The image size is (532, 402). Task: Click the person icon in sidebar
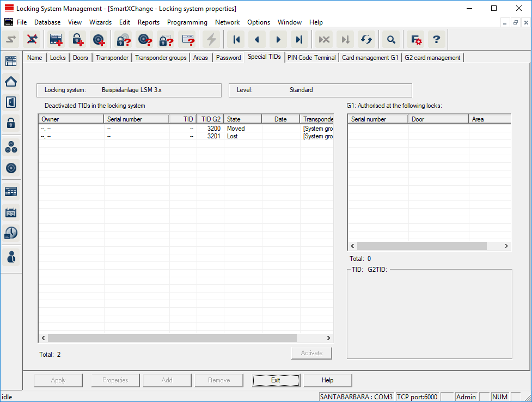pos(11,257)
